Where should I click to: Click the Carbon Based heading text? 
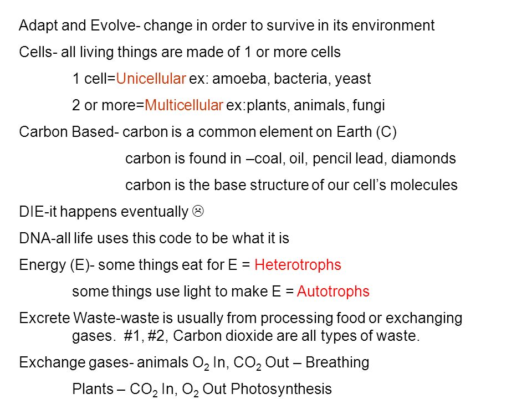click(x=67, y=132)
